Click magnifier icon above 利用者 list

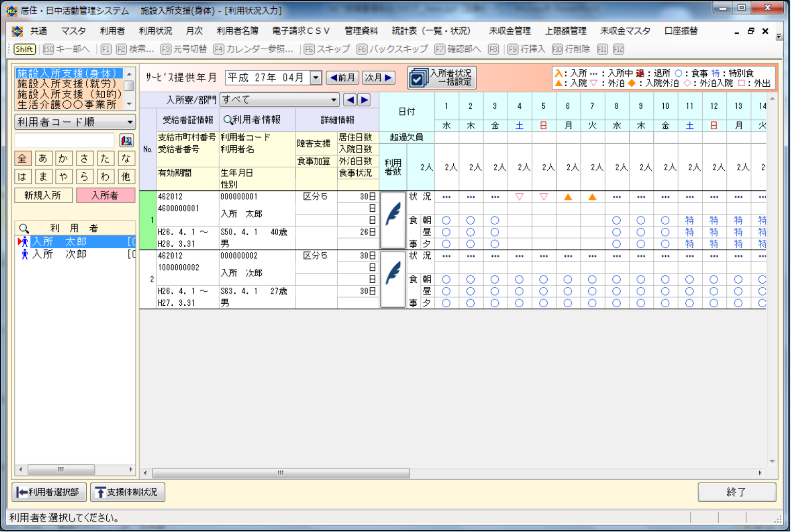[x=24, y=228]
